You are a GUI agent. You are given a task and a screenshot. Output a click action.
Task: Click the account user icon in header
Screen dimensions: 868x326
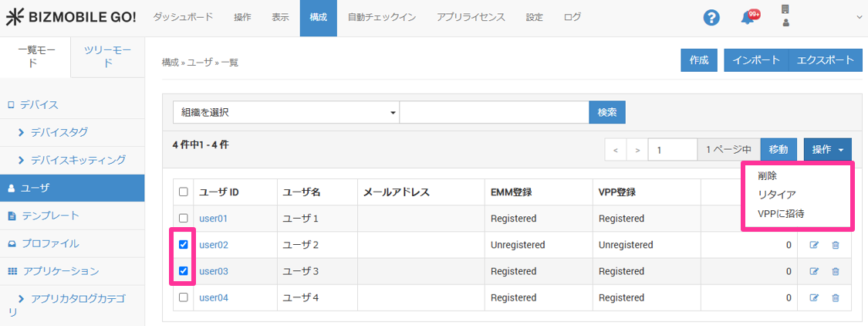tap(785, 17)
